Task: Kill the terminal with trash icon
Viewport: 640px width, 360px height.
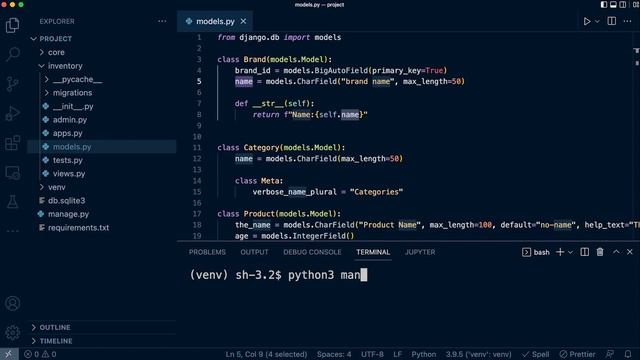Action: pyautogui.click(x=600, y=252)
